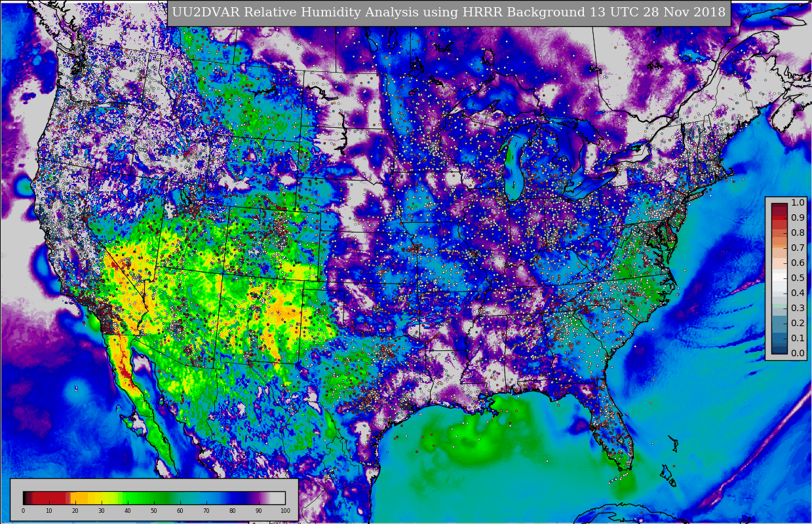The width and height of the screenshot is (812, 524).
Task: Click the "10" tick label on bottom colorbar
Action: click(x=49, y=511)
